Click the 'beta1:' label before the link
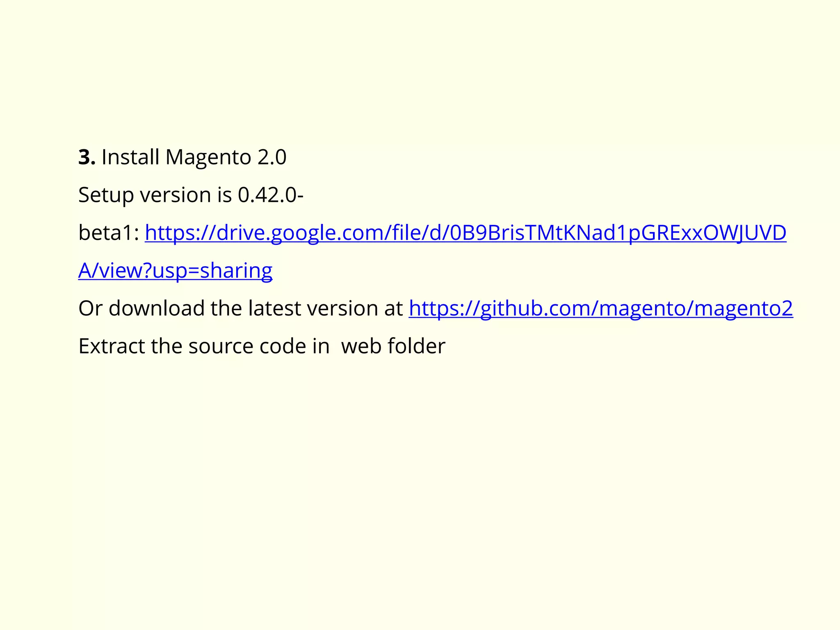The image size is (840, 630). [109, 233]
